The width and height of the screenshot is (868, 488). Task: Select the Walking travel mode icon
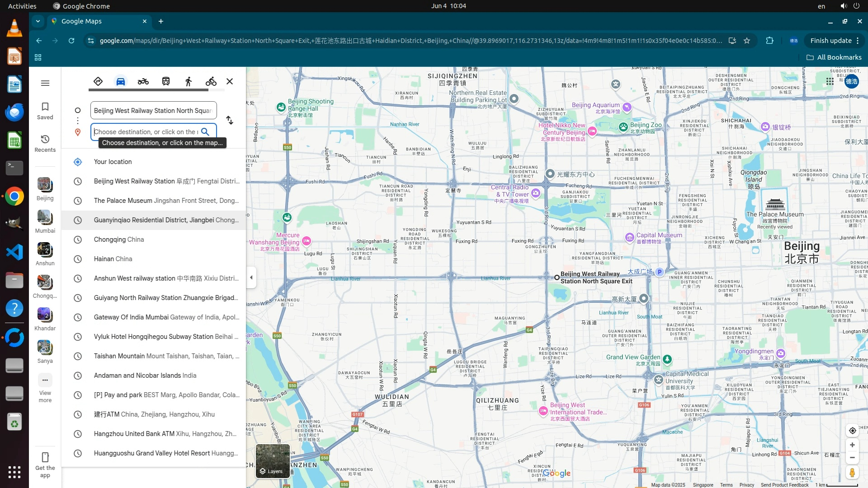tap(189, 81)
